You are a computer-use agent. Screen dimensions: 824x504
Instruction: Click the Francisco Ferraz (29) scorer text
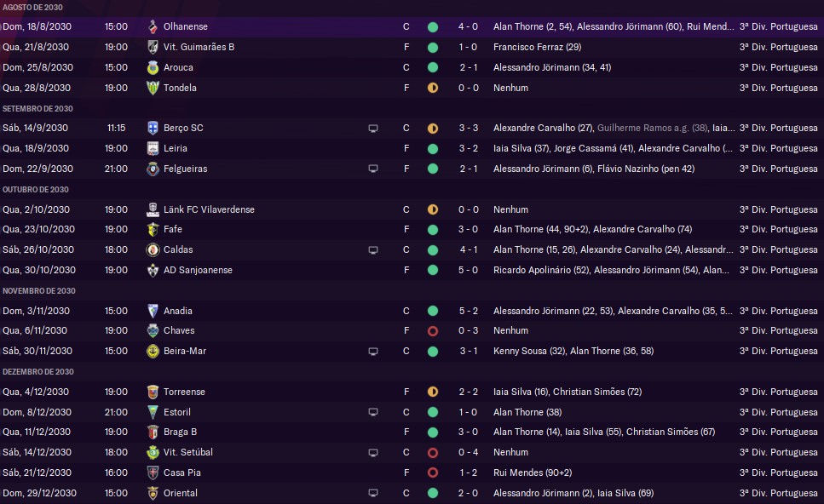[537, 47]
